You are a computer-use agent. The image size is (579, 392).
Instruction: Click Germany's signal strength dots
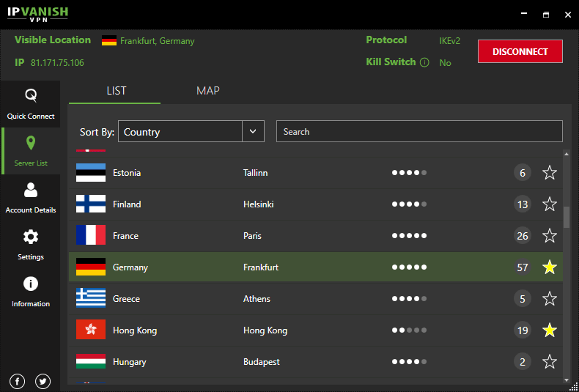409,267
